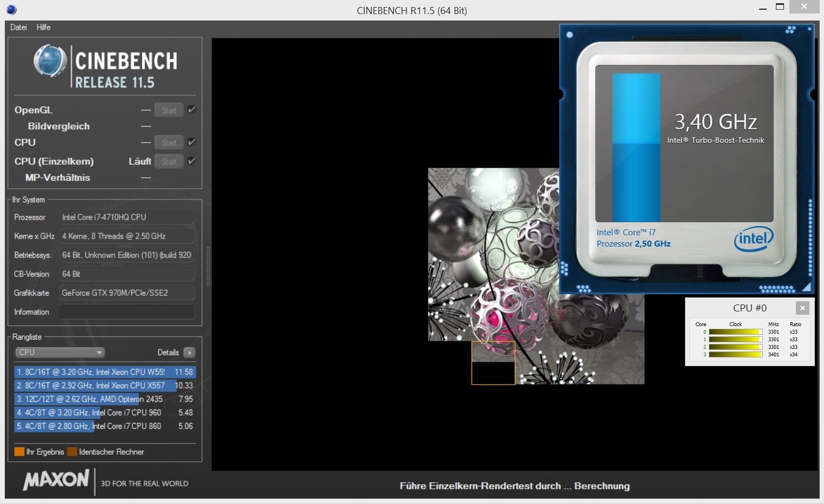Screen dimensions: 824x504
Task: Minimize the Cinebench window
Action: point(763,8)
